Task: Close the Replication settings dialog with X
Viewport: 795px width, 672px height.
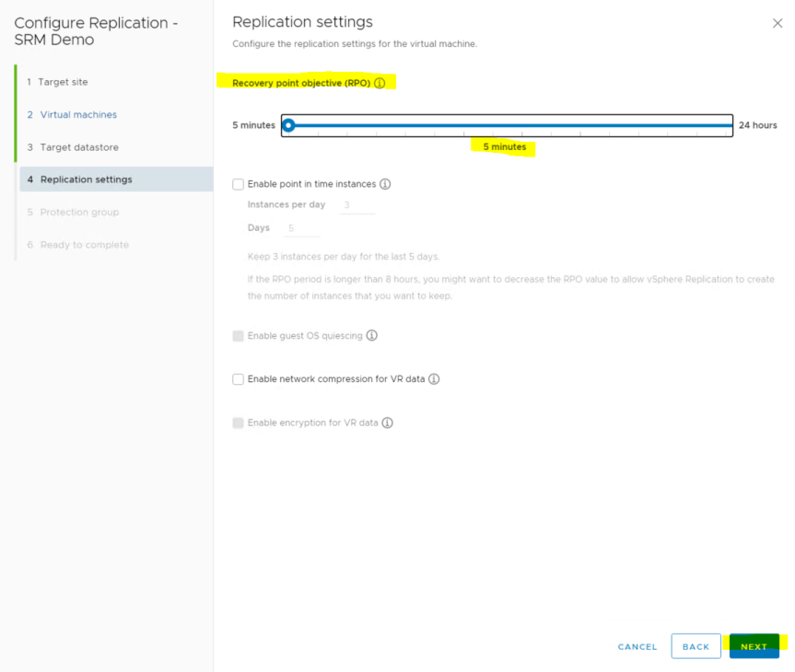Action: (x=777, y=23)
